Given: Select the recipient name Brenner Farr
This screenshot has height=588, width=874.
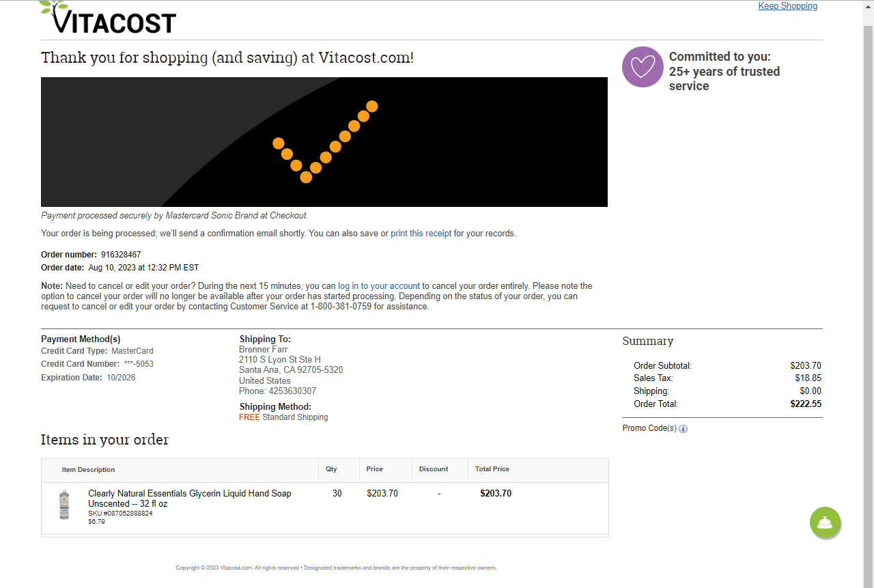Looking at the screenshot, I should [264, 350].
